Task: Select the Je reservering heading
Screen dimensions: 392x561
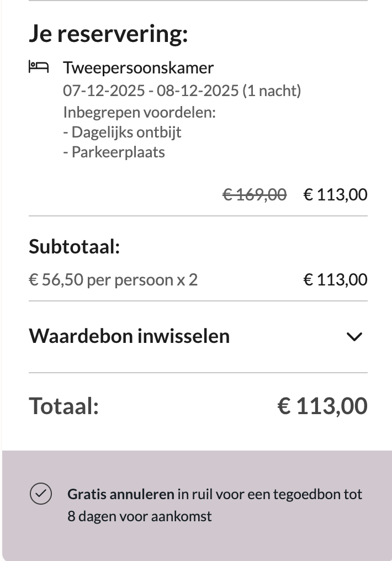Action: click(109, 34)
